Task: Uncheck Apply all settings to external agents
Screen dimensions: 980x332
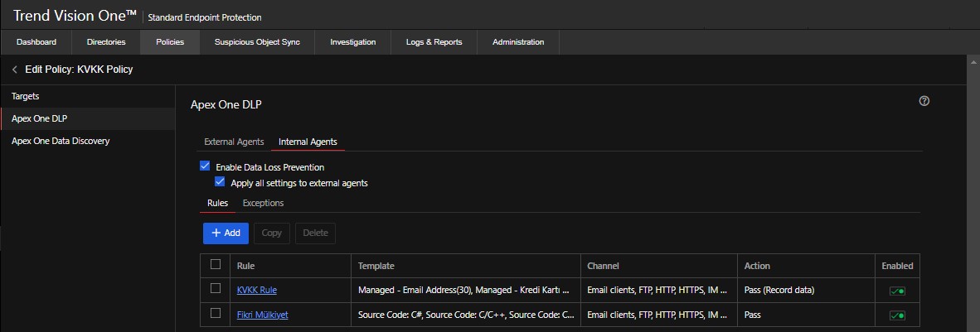Action: 220,182
